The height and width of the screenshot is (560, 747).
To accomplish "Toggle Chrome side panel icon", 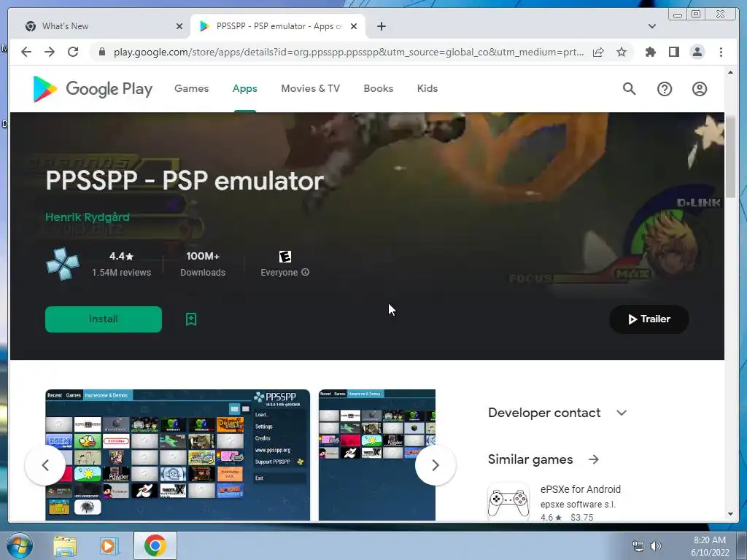I will pyautogui.click(x=673, y=52).
